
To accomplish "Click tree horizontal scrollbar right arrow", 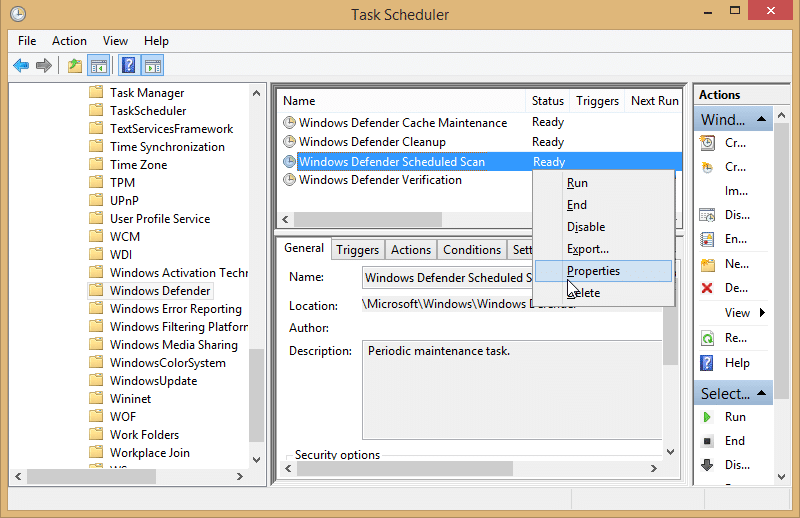I will pyautogui.click(x=239, y=476).
